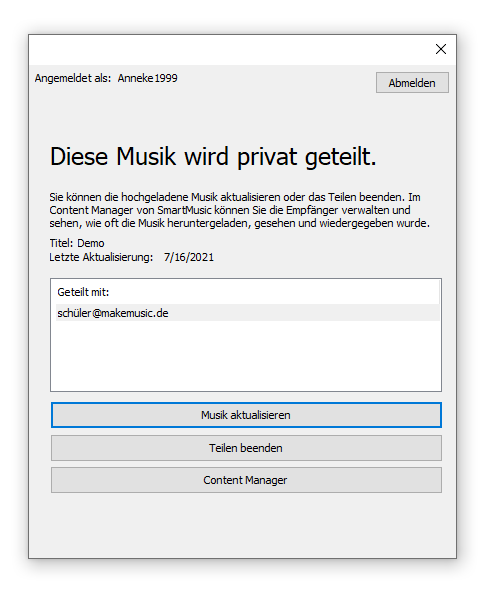The height and width of the screenshot is (589, 482).
Task: Select recipient schüler@makemusic.de in the list
Action: (248, 313)
